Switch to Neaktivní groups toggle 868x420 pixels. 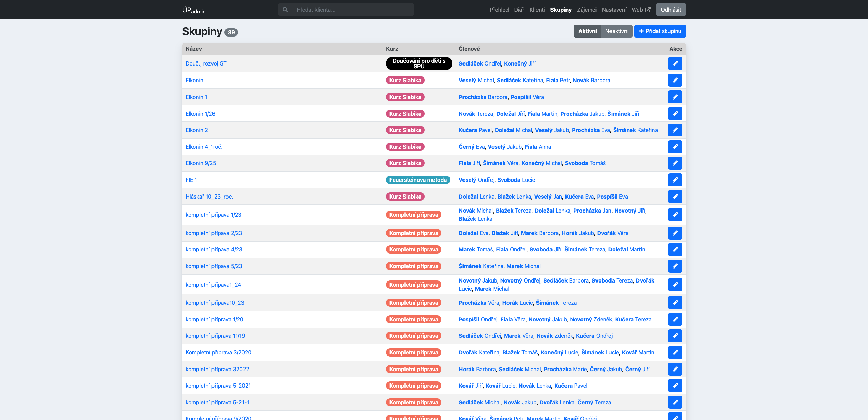[617, 31]
